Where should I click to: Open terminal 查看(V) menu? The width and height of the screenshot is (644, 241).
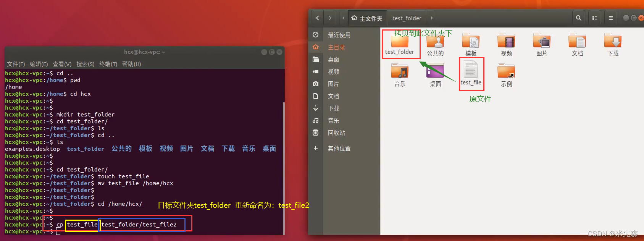pos(62,64)
